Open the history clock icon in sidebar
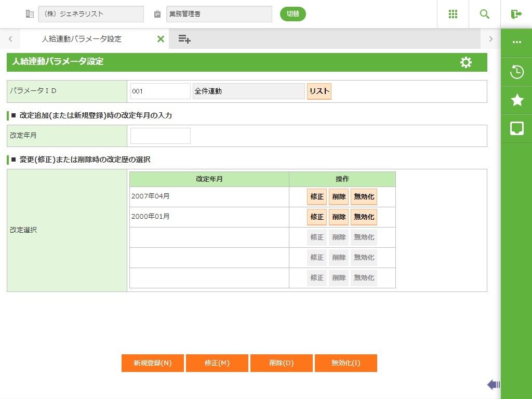 [x=516, y=72]
